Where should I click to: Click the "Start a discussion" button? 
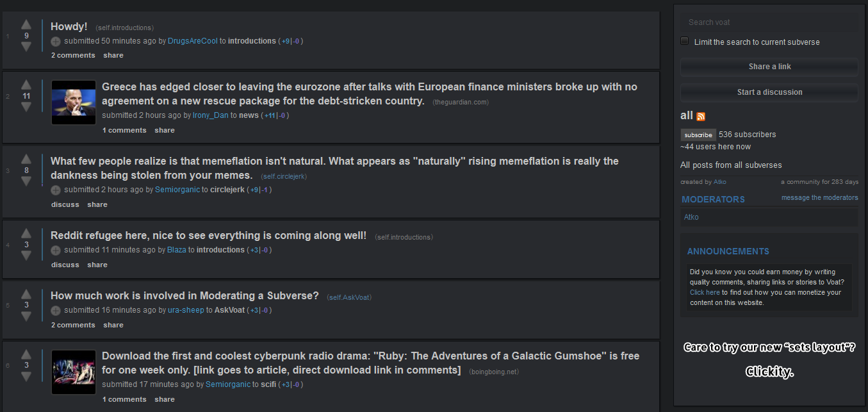[x=769, y=92]
